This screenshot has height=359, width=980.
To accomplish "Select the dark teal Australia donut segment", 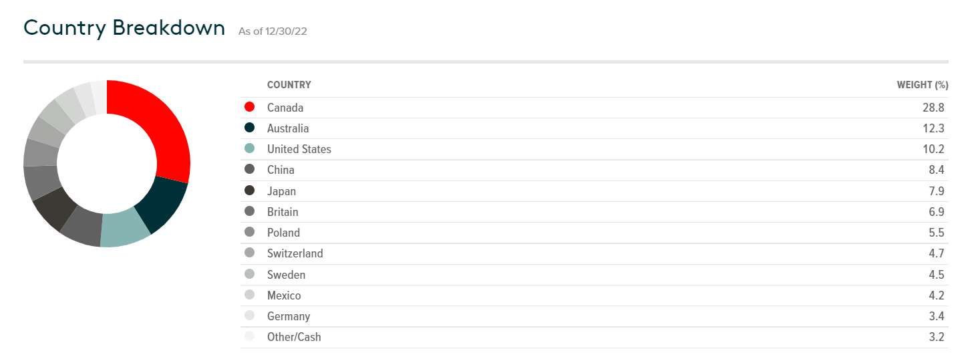I will click(160, 204).
